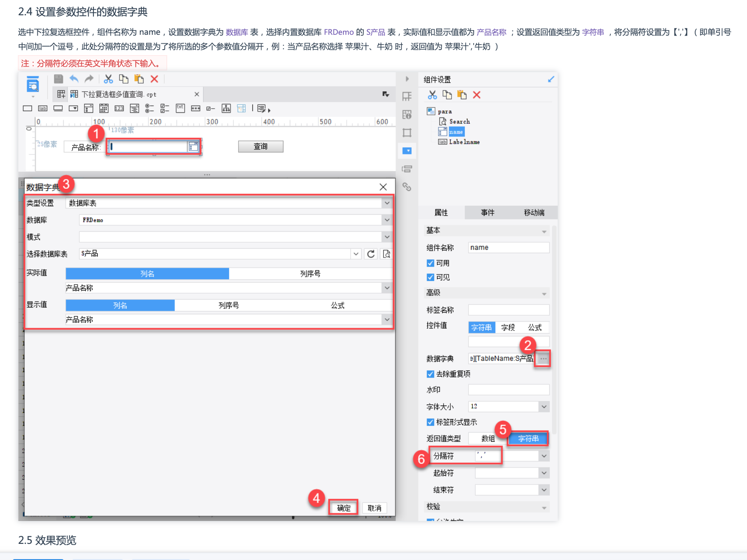747x560 pixels.
Task: Refresh the database table list
Action: pyautogui.click(x=371, y=254)
